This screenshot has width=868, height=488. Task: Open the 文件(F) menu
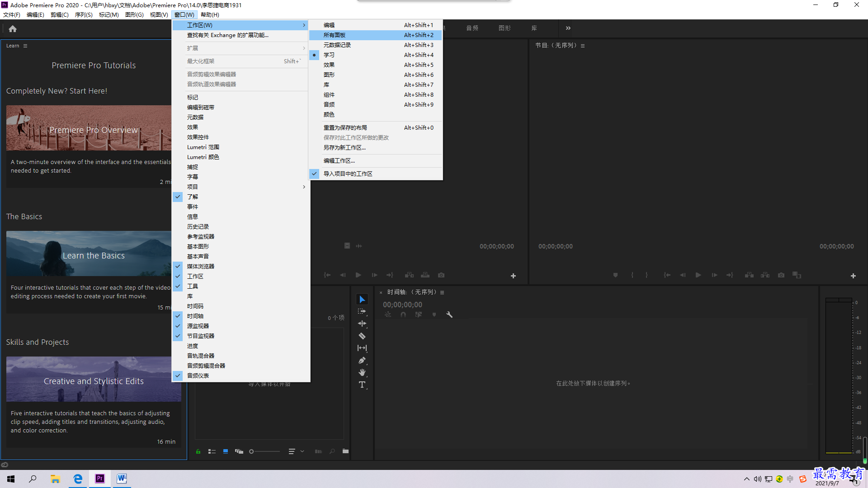[x=12, y=14]
